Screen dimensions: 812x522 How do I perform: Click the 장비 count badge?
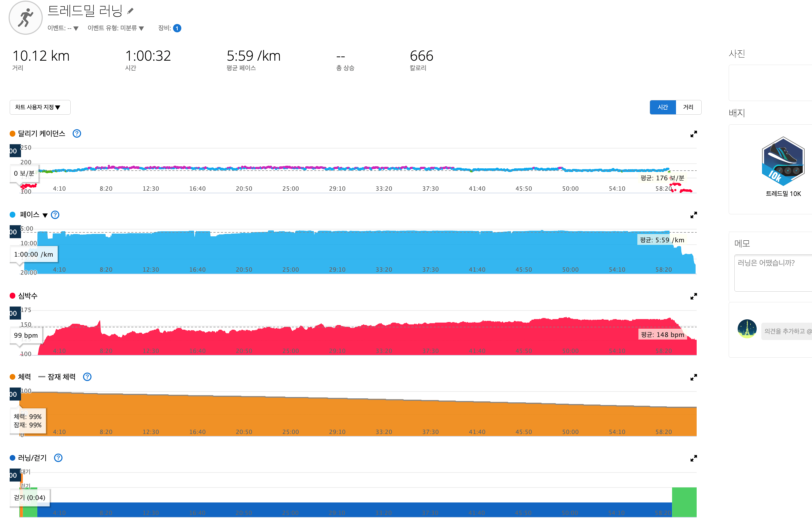[x=177, y=28]
